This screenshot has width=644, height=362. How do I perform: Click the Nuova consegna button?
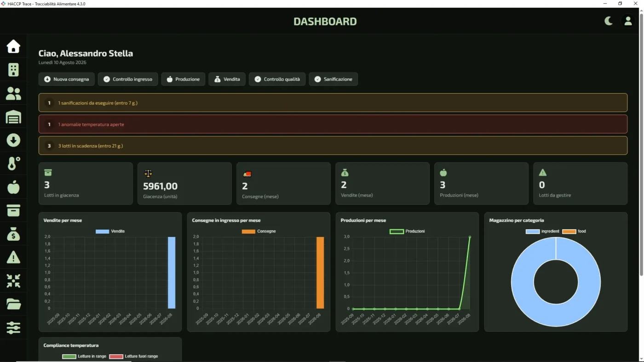[x=67, y=79]
